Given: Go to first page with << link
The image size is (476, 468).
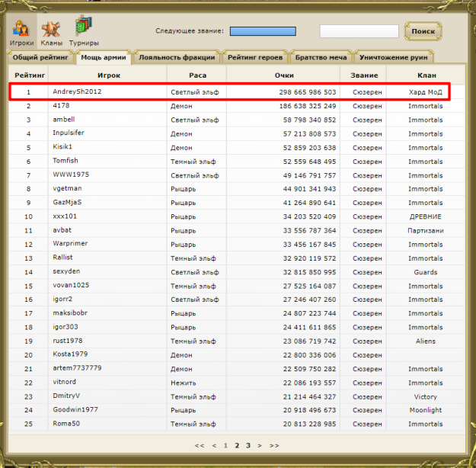Looking at the screenshot, I should (199, 445).
